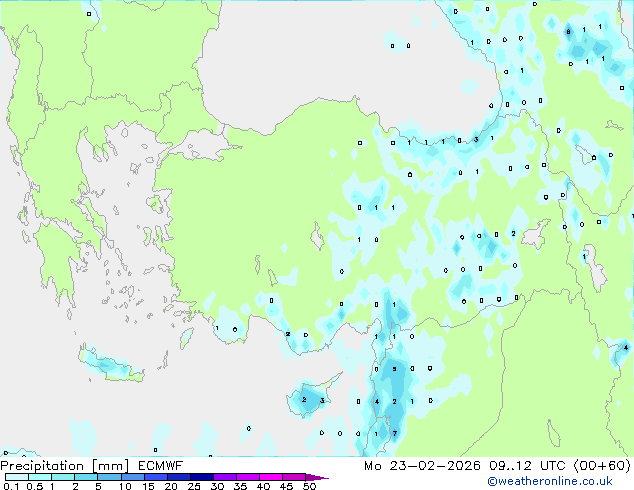This screenshot has height=490, width=634.
Task: Click the legend scale label '0.5'
Action: pos(35,486)
